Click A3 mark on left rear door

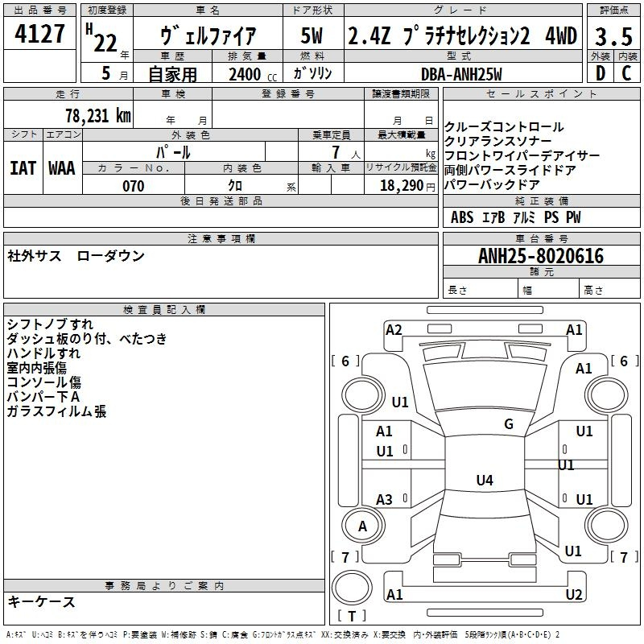click(384, 499)
